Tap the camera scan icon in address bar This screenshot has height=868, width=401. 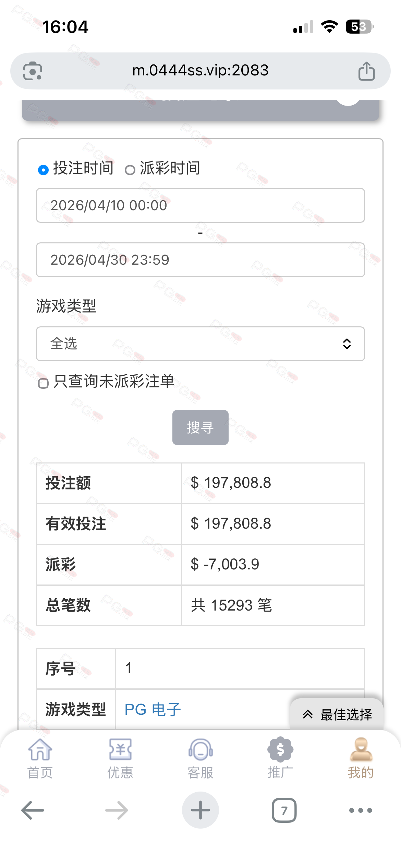[x=33, y=71]
